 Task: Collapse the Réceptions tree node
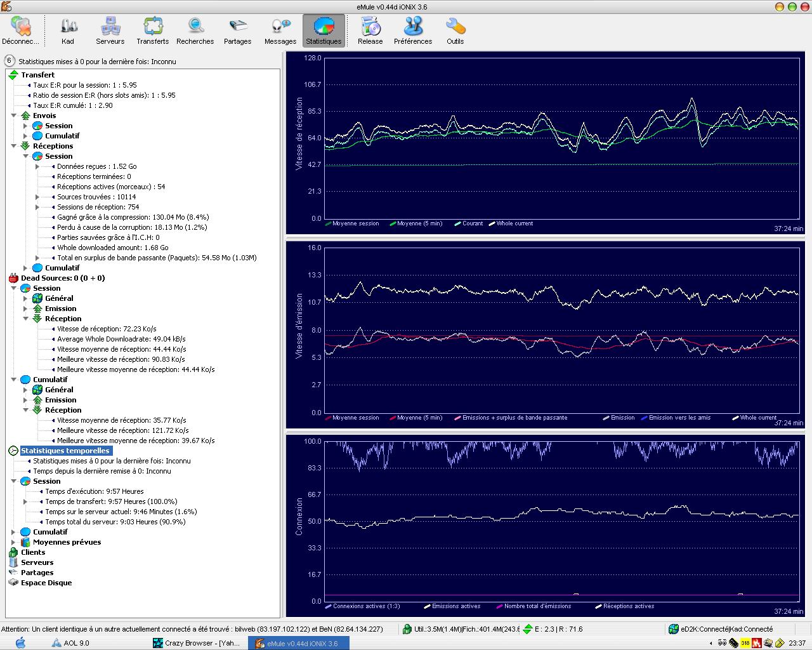[13, 146]
